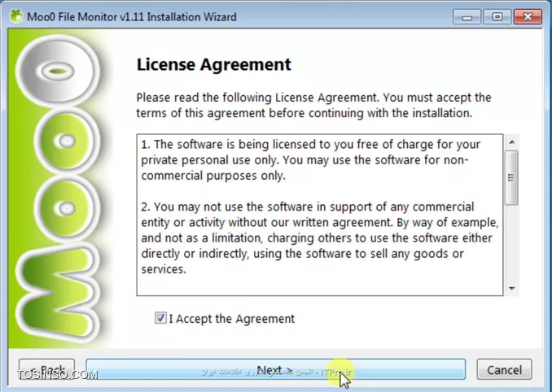This screenshot has width=552, height=392.
Task: Click the license text scrollbar thumb
Action: (x=511, y=177)
